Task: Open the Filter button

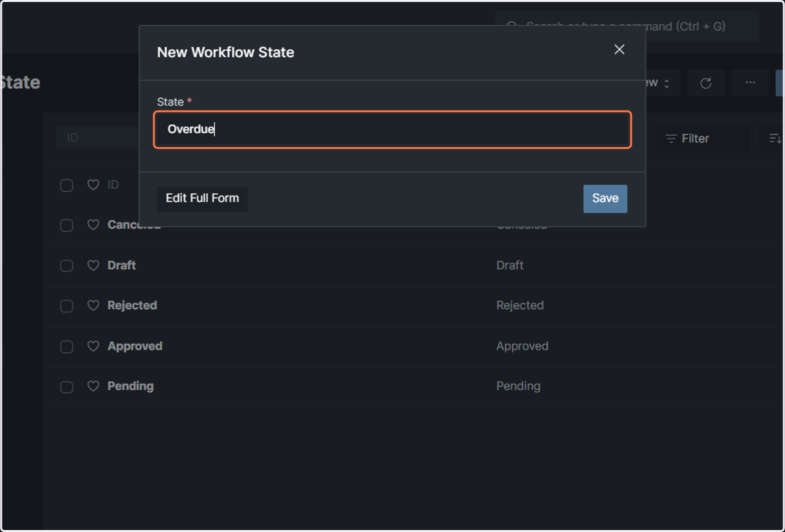Action: point(688,139)
